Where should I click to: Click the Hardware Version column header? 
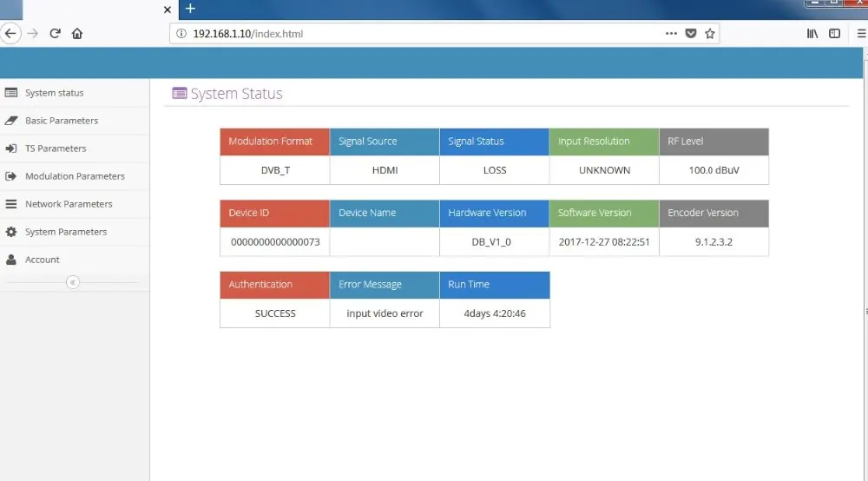click(495, 213)
